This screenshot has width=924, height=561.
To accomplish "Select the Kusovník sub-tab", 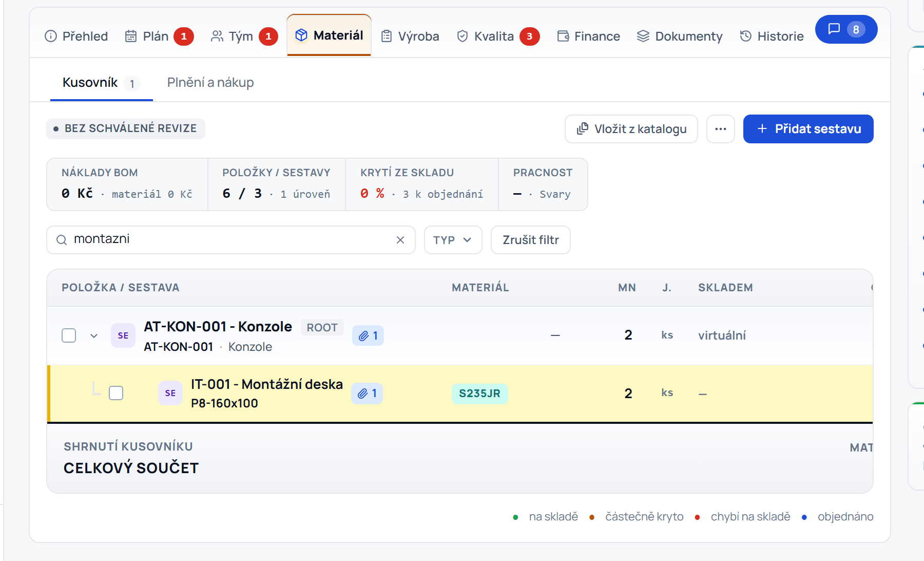I will click(x=101, y=83).
